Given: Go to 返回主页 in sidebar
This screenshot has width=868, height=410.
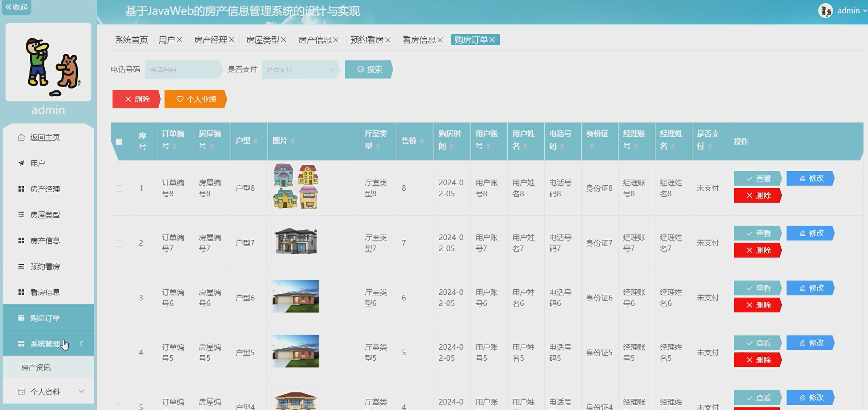Looking at the screenshot, I should tap(48, 137).
